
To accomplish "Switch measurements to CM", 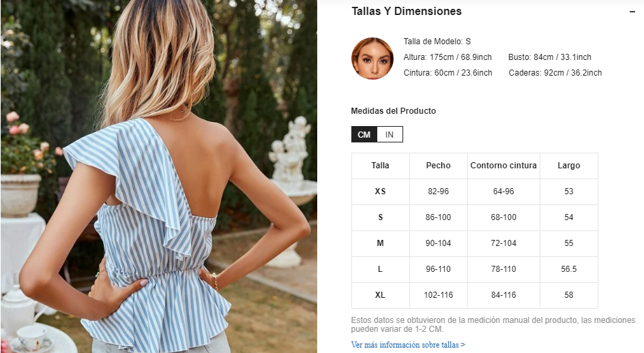I will pyautogui.click(x=364, y=134).
